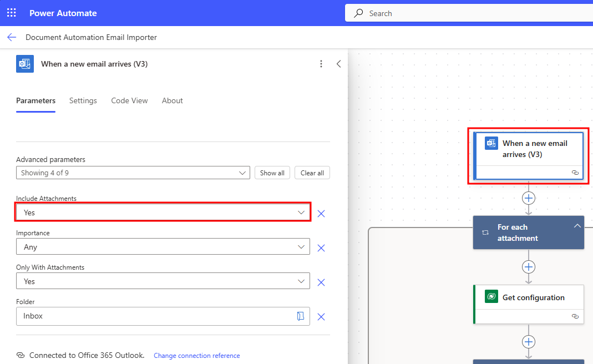The image size is (593, 364).
Task: Open the folder picker for the Inbox field
Action: (300, 316)
